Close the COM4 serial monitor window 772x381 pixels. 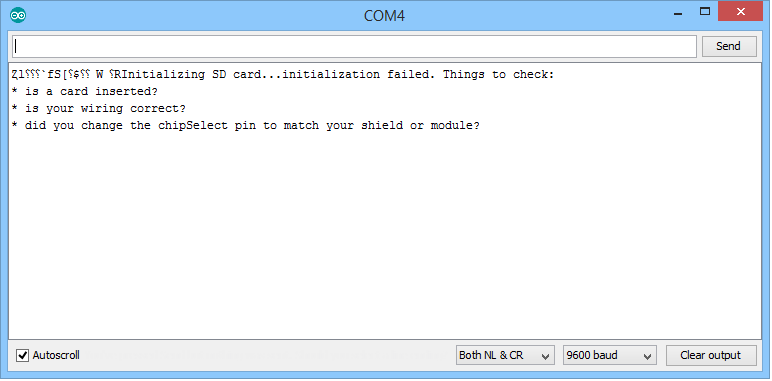(740, 12)
